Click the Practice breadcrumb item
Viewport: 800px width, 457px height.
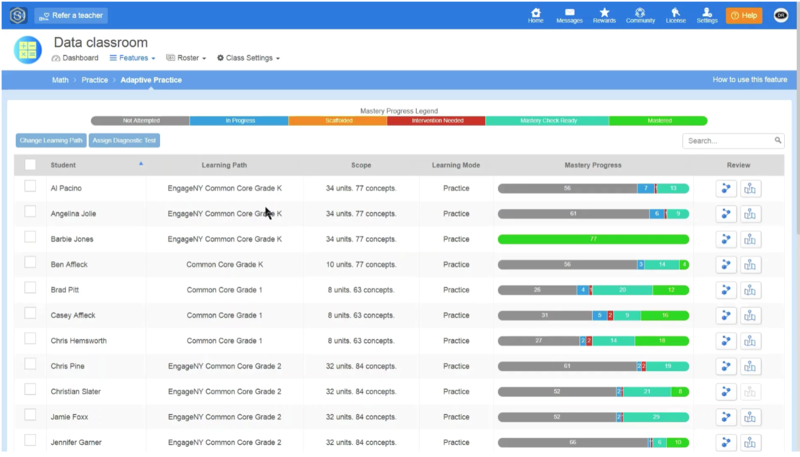(95, 79)
